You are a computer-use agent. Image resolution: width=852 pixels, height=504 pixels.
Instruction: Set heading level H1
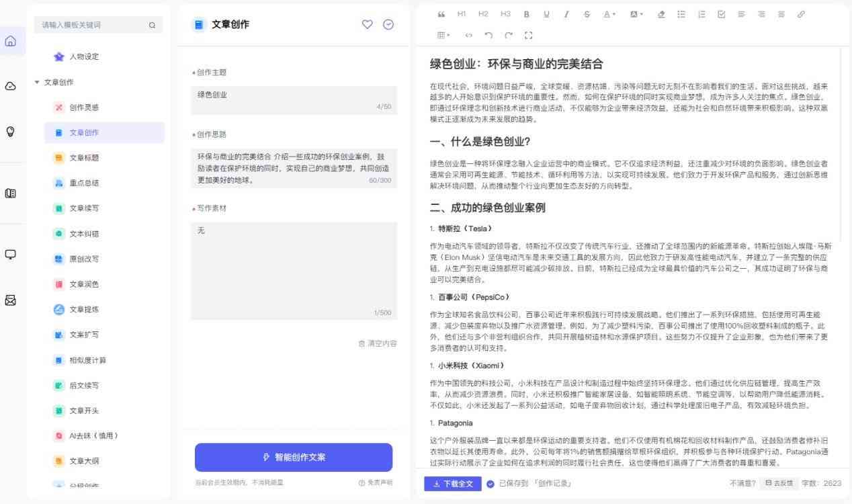pyautogui.click(x=462, y=14)
